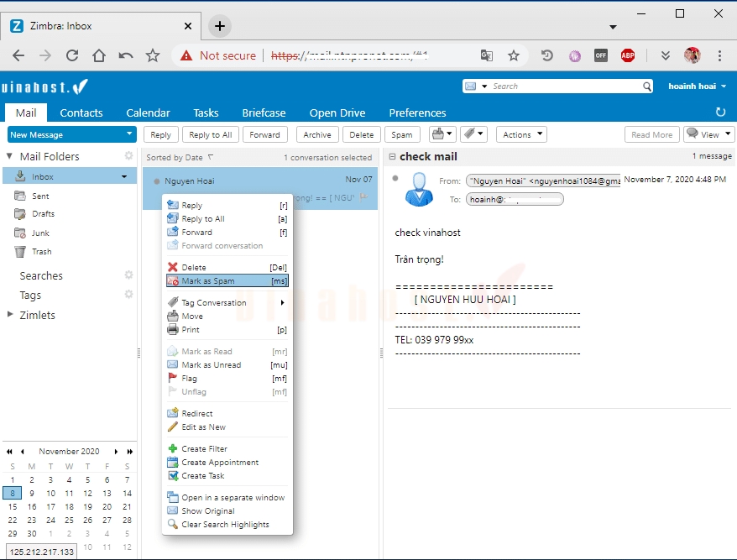This screenshot has height=560, width=737.
Task: Click the browser profile avatar
Action: 693,55
